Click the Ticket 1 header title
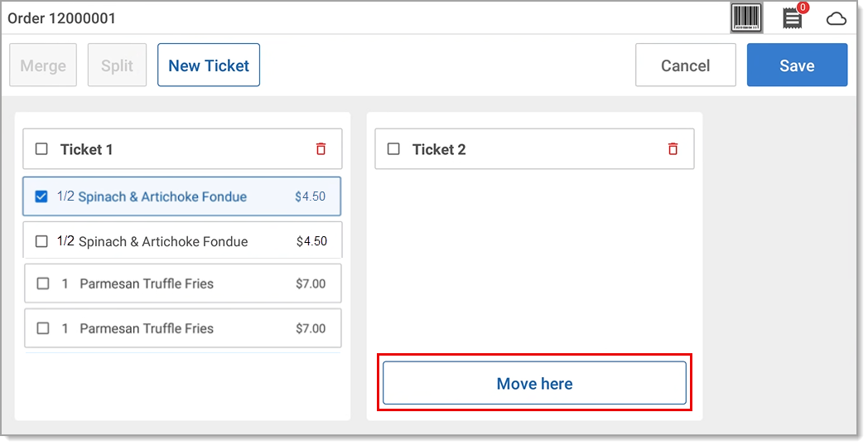This screenshot has height=446, width=868. click(x=87, y=149)
